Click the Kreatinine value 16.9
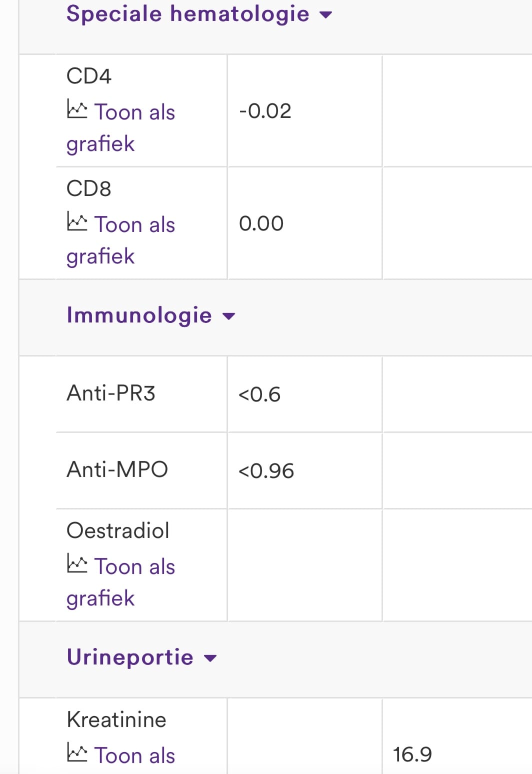532x774 pixels. (412, 754)
